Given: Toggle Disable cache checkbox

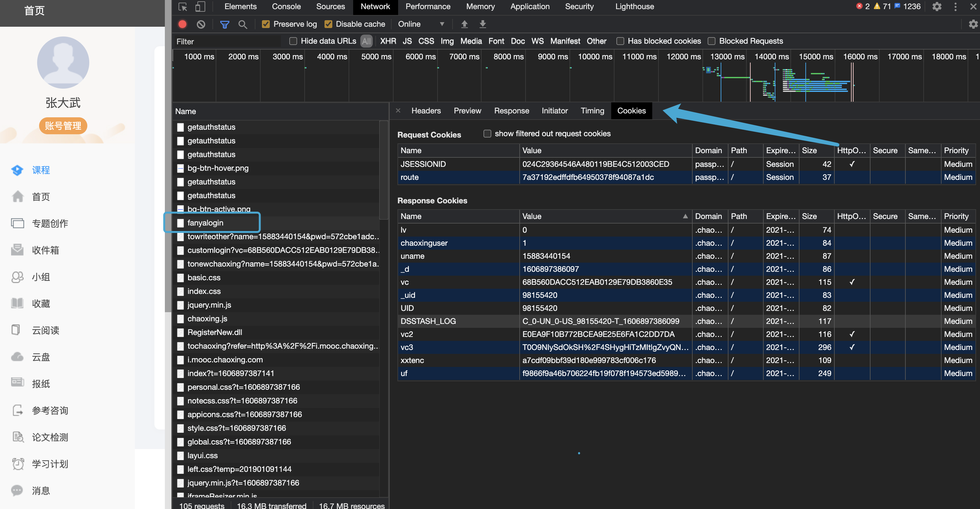Looking at the screenshot, I should click(x=328, y=24).
